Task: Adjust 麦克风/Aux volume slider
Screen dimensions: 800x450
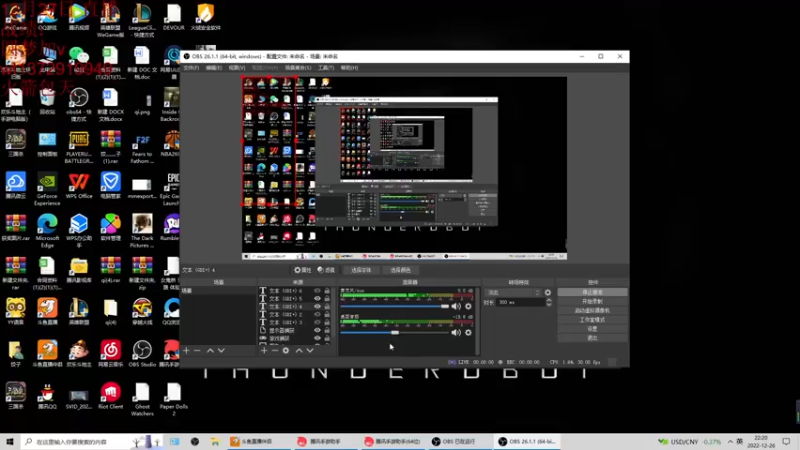Action: point(394,306)
